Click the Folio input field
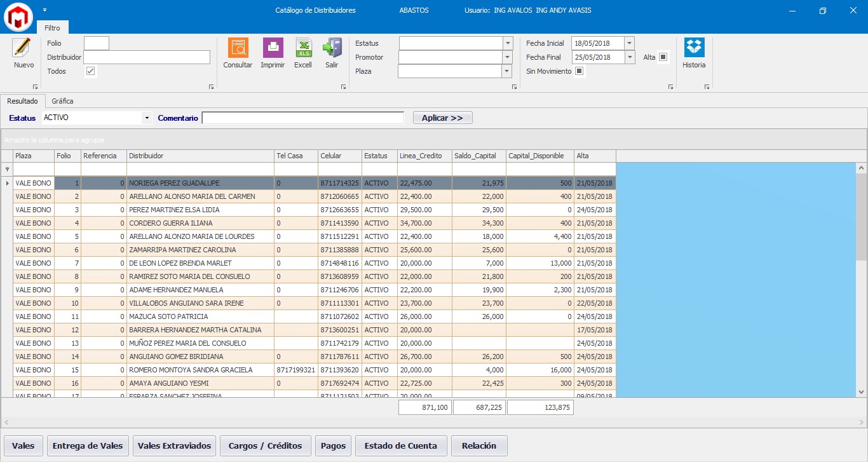Image resolution: width=868 pixels, height=462 pixels. coord(97,43)
